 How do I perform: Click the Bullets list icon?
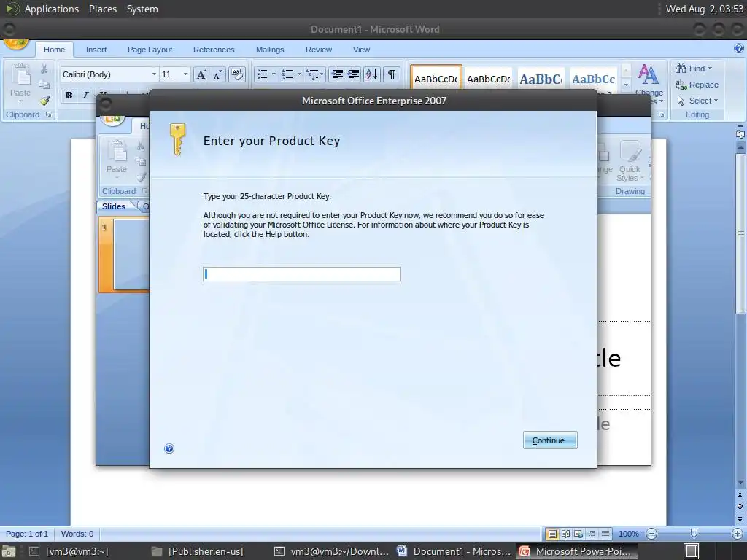tap(262, 74)
